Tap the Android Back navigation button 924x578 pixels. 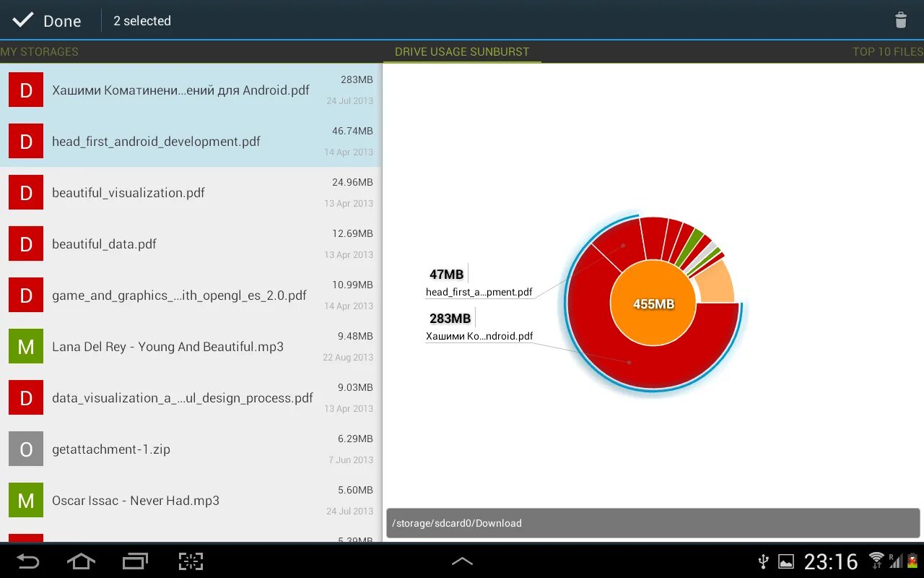click(x=28, y=561)
